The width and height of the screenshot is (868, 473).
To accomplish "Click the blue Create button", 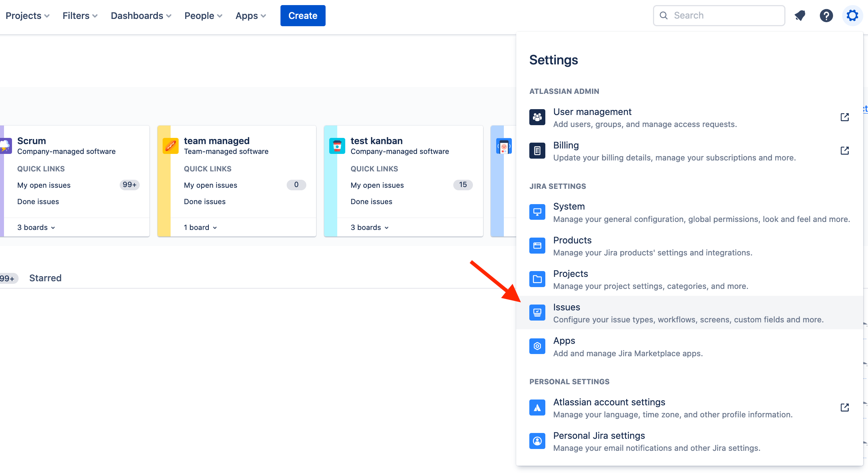I will (303, 16).
